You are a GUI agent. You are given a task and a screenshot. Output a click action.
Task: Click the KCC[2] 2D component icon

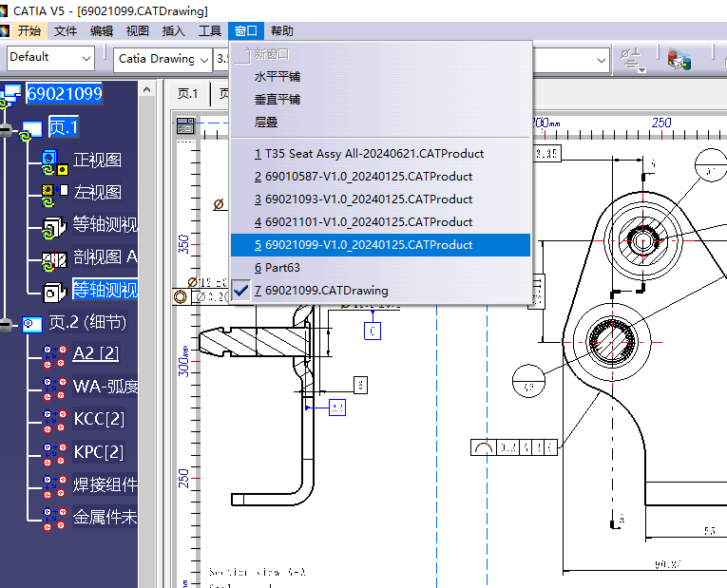(54, 421)
